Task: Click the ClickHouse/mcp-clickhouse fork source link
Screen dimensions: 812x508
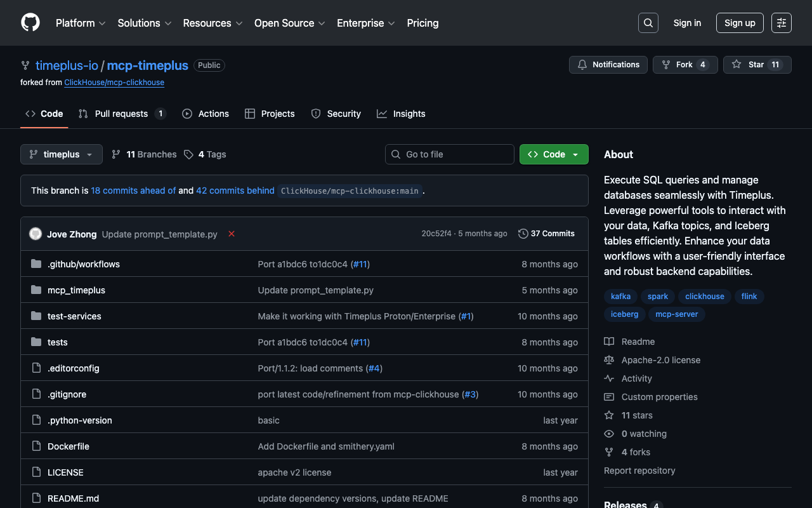Action: tap(114, 83)
